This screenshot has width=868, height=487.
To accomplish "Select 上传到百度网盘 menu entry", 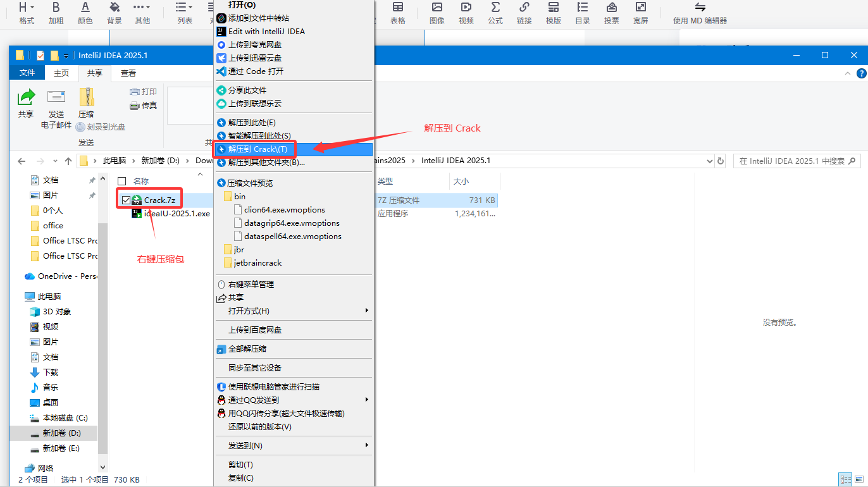I will pos(294,330).
